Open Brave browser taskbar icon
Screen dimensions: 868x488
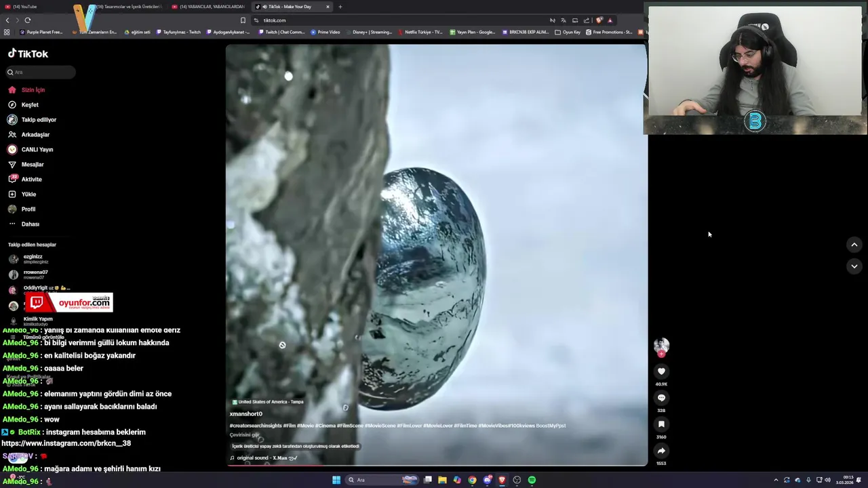point(502,480)
